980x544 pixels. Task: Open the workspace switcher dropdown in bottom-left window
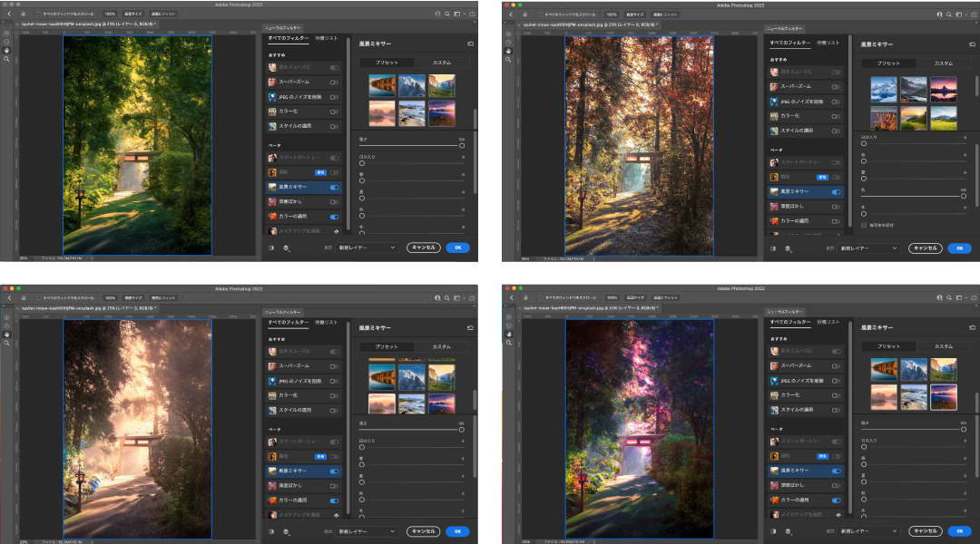pos(459,298)
